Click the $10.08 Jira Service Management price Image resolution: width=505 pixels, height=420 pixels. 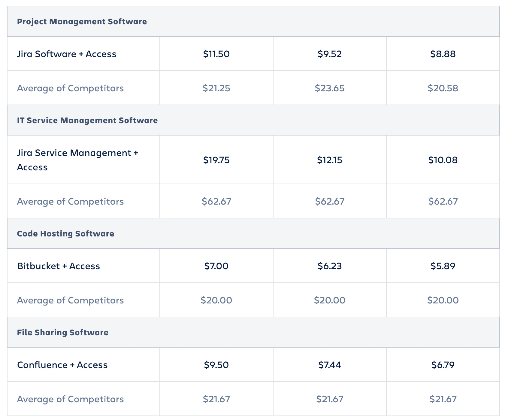pyautogui.click(x=443, y=160)
